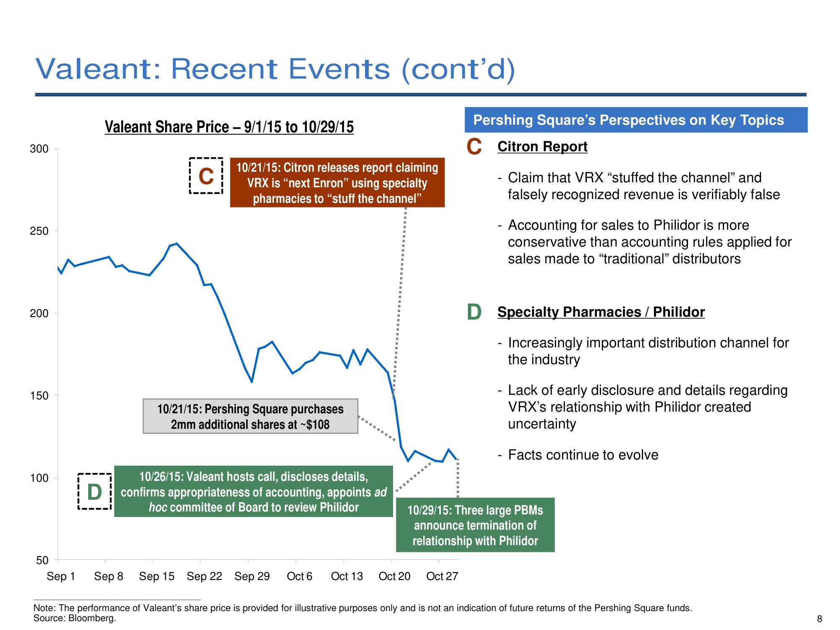Viewport: 840px width, 630px height.
Task: Select the 'Source: Bloomberg.' footnote
Action: pos(74,618)
